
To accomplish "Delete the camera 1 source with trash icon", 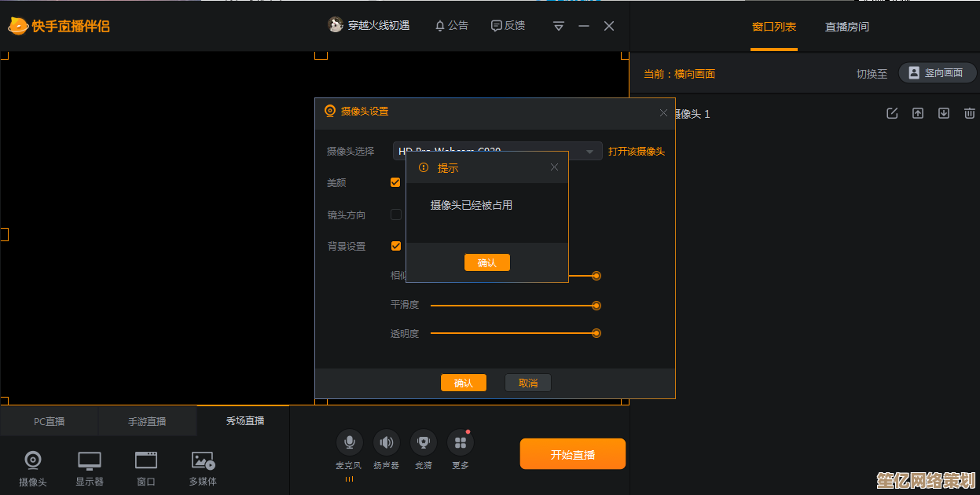I will [x=968, y=113].
